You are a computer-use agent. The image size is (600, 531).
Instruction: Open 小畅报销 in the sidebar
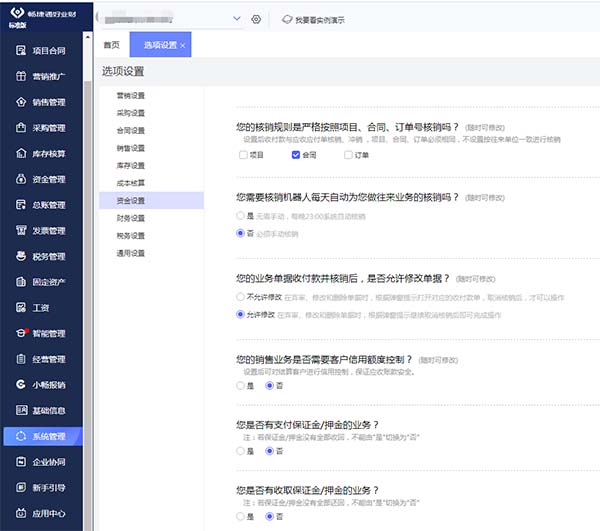click(48, 384)
